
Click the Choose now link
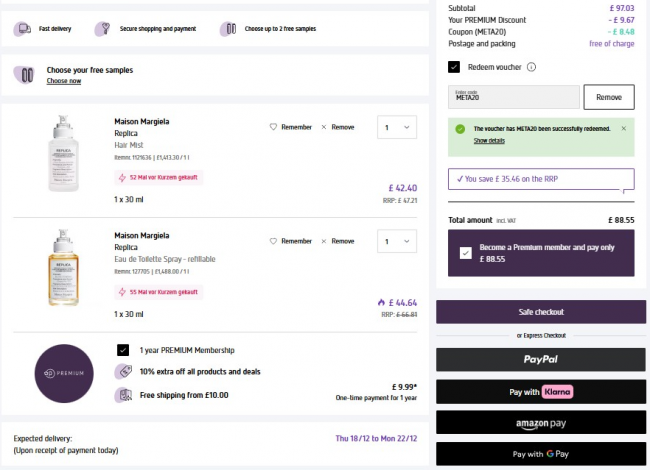pyautogui.click(x=63, y=81)
